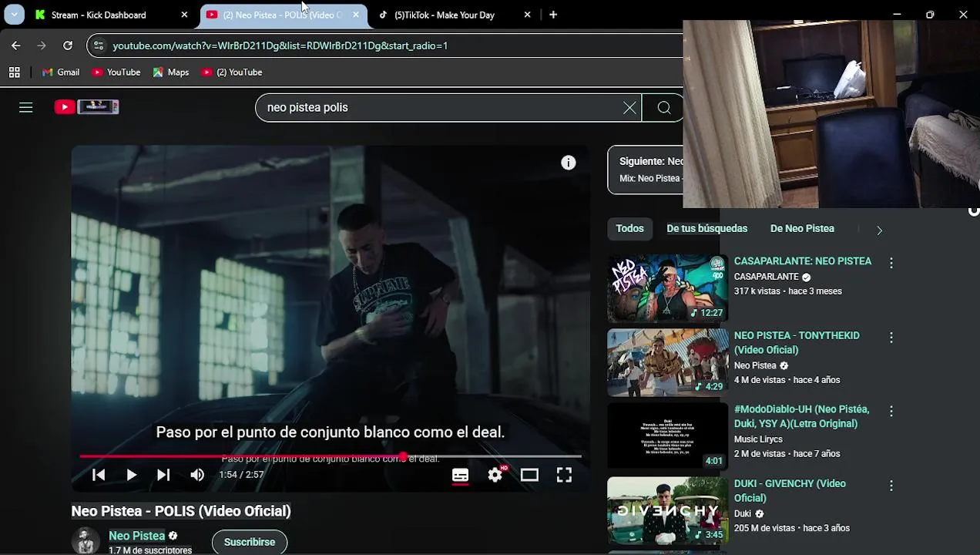The width and height of the screenshot is (980, 555).
Task: Seek on the red video progress bar
Action: point(330,456)
